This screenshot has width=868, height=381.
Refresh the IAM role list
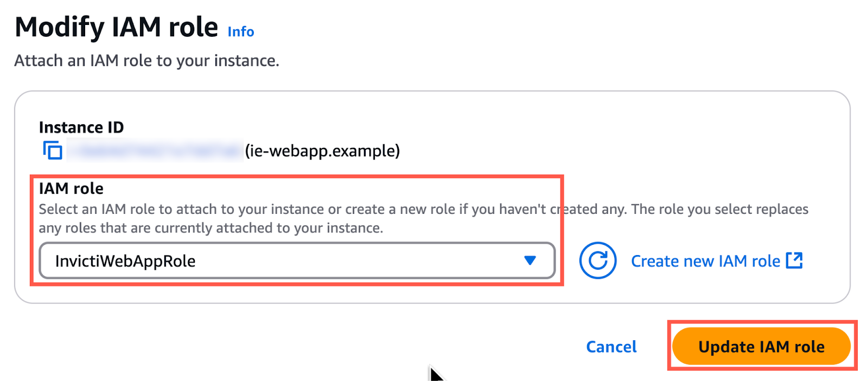point(597,261)
